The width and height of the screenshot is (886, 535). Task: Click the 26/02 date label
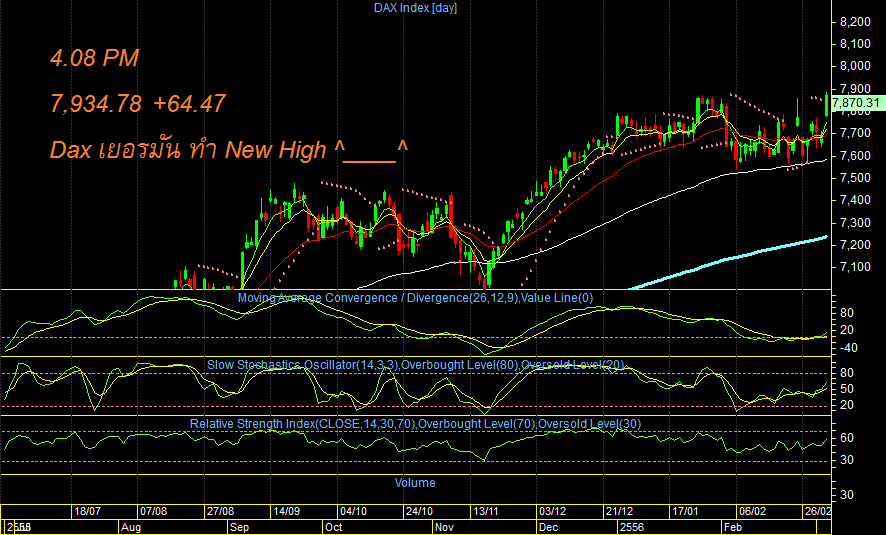818,511
